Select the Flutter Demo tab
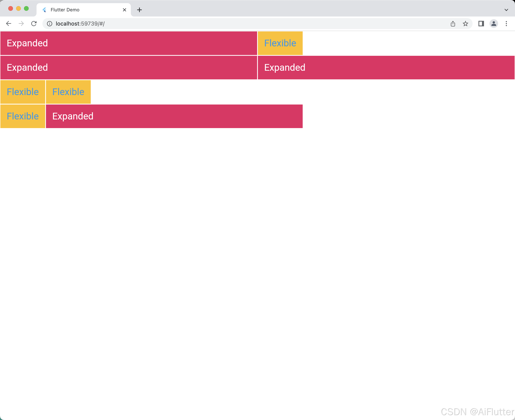The width and height of the screenshot is (515, 420). pyautogui.click(x=84, y=10)
